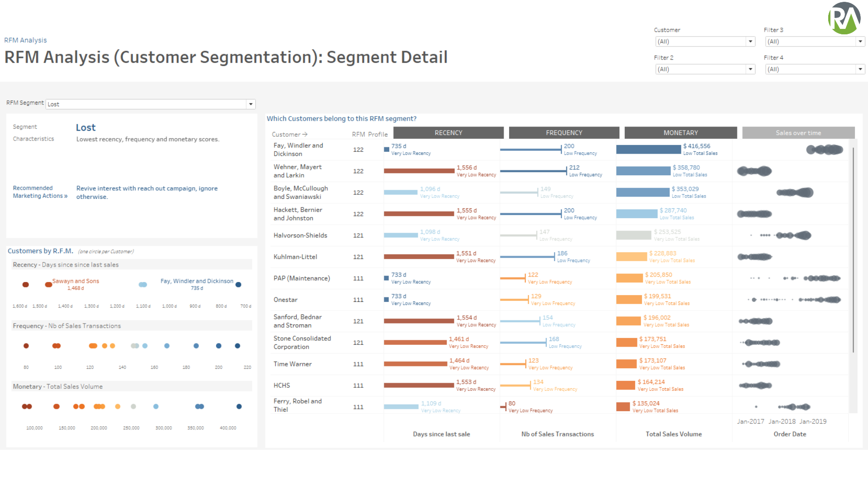Click the Recommended Marketing Actions link

coord(40,192)
